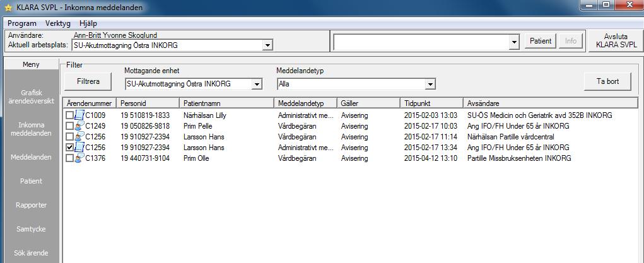Expand the Mottagande enhet dropdown
This screenshot has height=263, width=644.
click(x=257, y=85)
